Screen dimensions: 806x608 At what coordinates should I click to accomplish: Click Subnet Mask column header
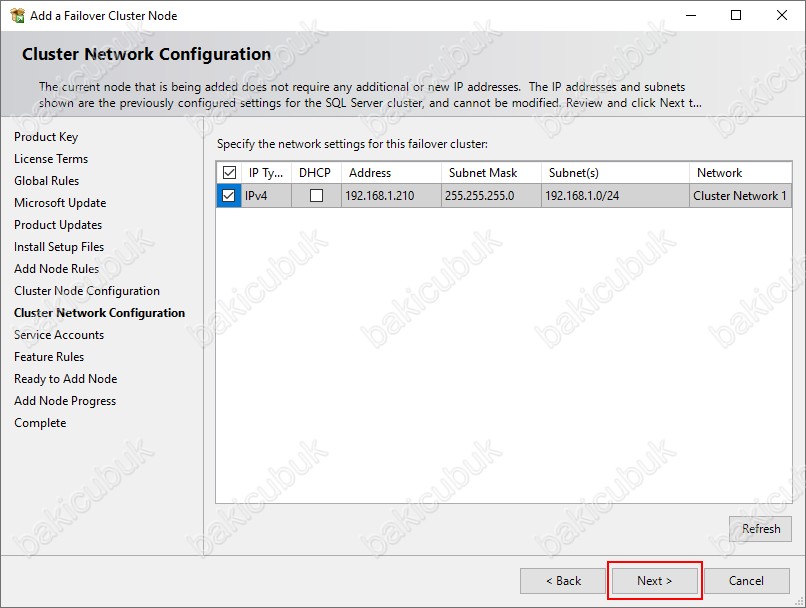coord(491,173)
